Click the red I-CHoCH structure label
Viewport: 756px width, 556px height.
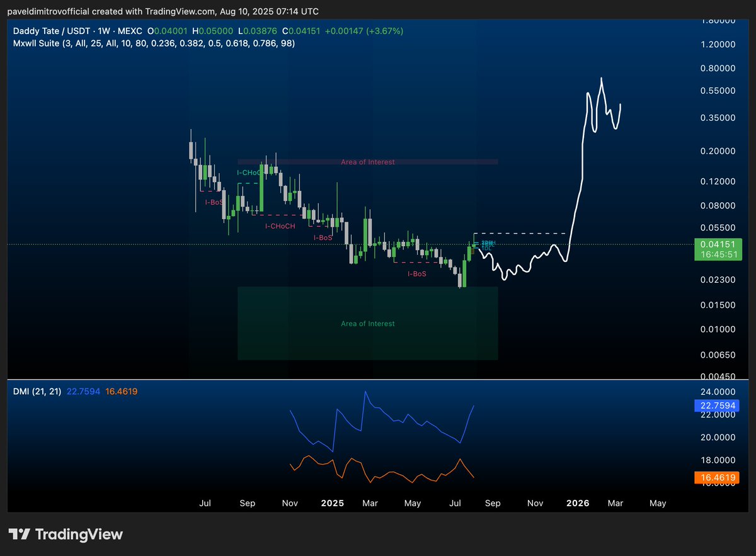point(280,226)
